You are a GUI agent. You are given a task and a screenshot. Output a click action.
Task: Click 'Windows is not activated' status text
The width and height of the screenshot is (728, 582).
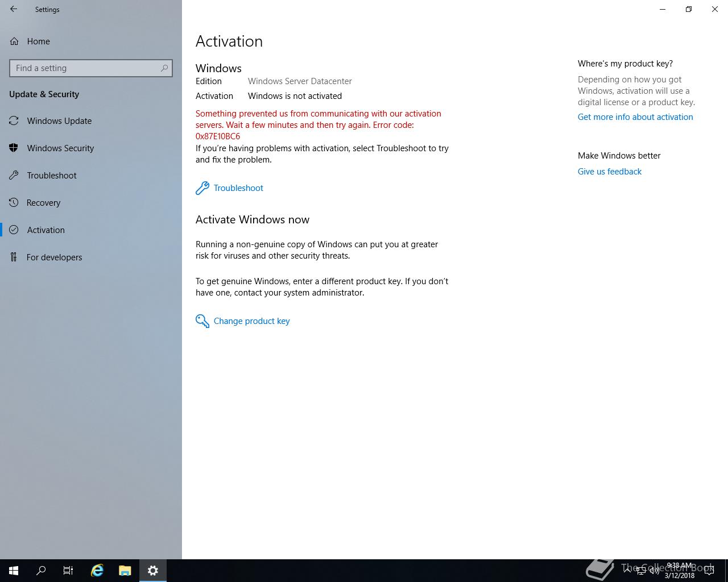(295, 96)
